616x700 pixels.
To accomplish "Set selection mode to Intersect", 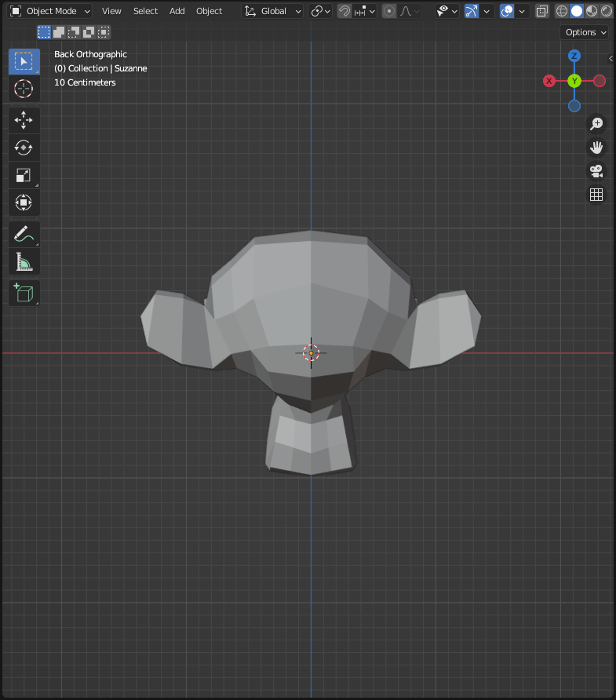I will click(104, 32).
